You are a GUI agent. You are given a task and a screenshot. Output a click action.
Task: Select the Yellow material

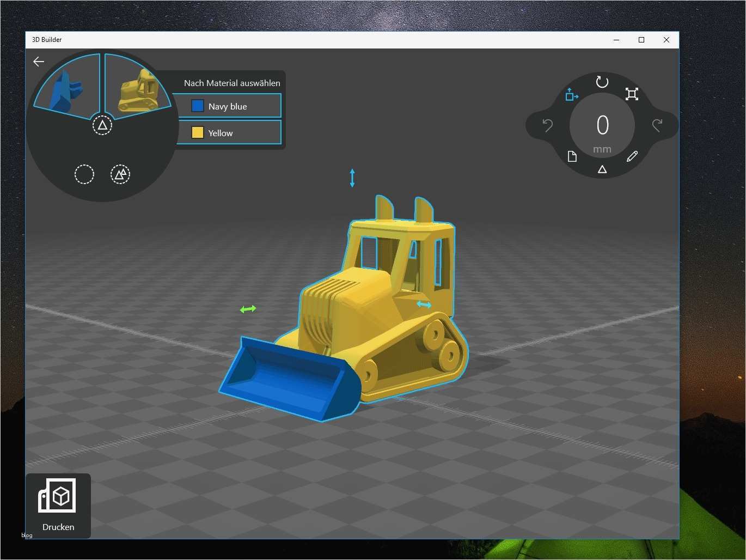pos(228,132)
